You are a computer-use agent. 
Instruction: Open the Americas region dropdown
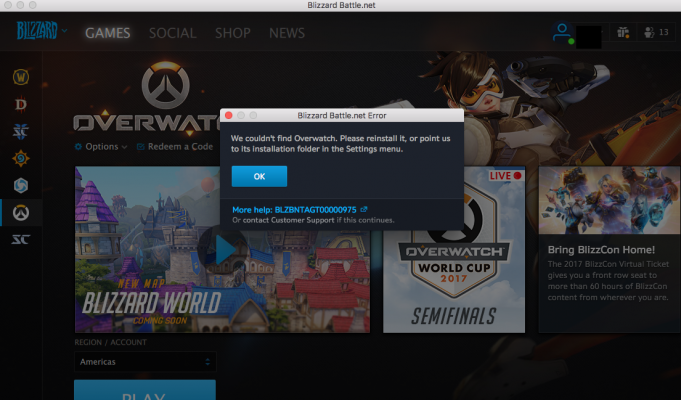[x=144, y=361]
